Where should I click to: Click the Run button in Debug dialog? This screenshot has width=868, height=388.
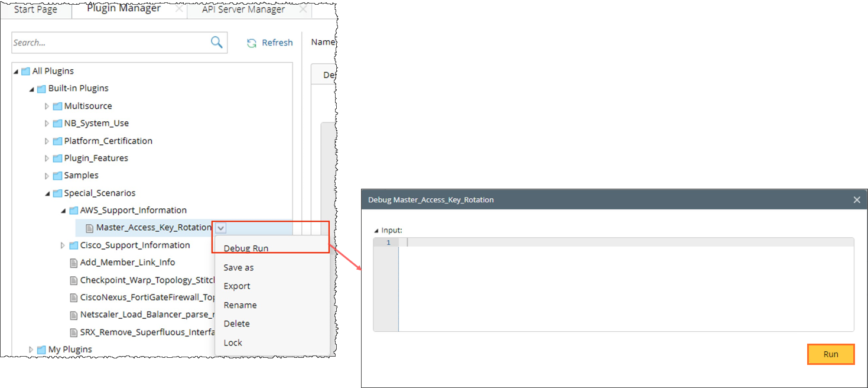(x=831, y=354)
